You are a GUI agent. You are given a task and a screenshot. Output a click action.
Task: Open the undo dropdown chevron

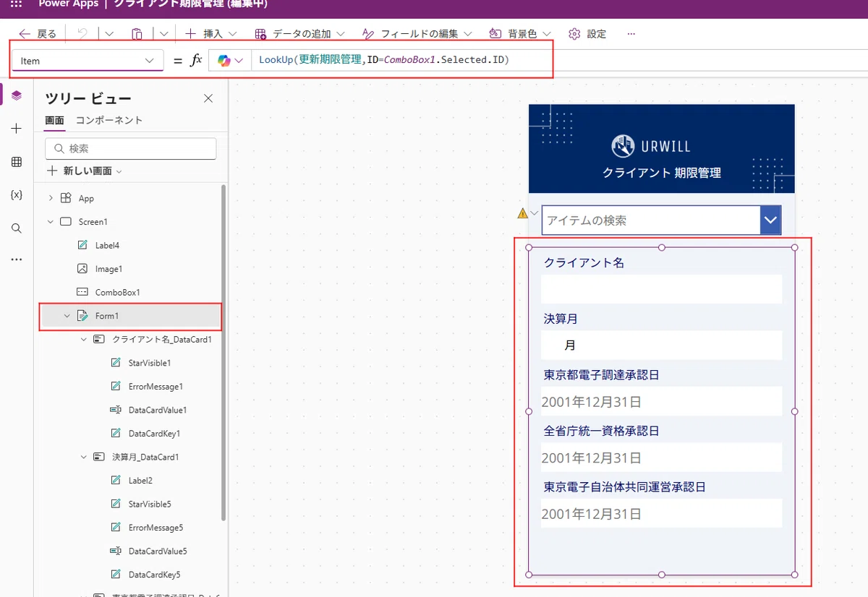[109, 34]
